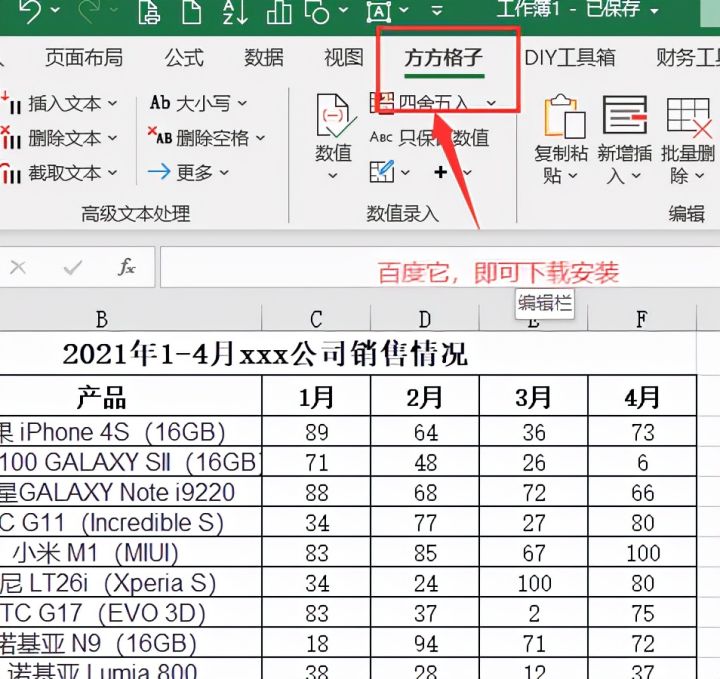
Task: Click the 大小写 case conversion button
Action: click(x=198, y=103)
